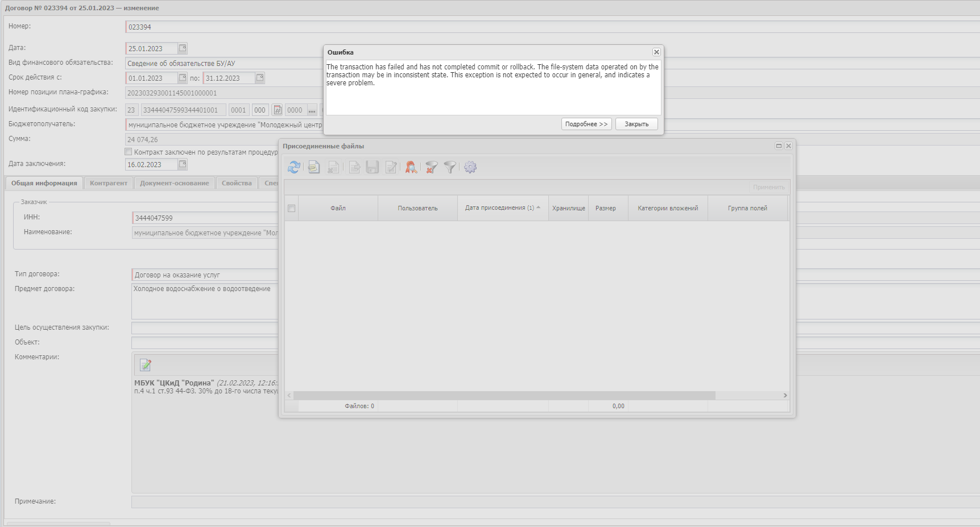Enable 'Контракт заключен по результатам' checkbox

[129, 152]
